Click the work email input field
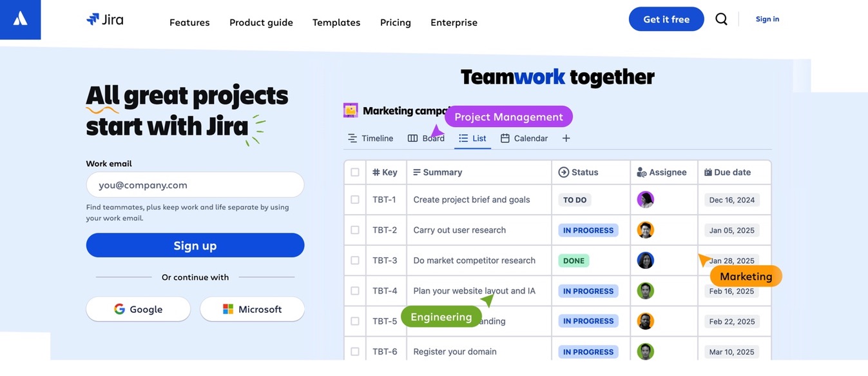Viewport: 868px width, 376px height. (x=195, y=184)
